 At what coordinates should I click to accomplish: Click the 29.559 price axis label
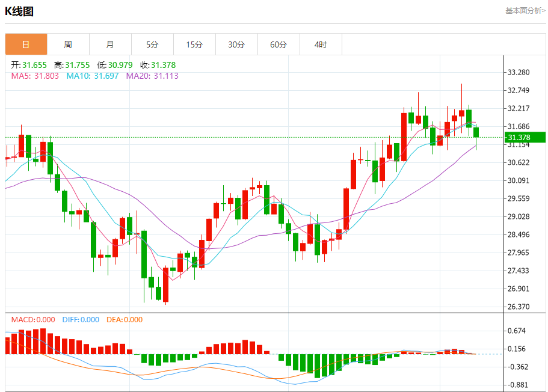[x=519, y=198]
